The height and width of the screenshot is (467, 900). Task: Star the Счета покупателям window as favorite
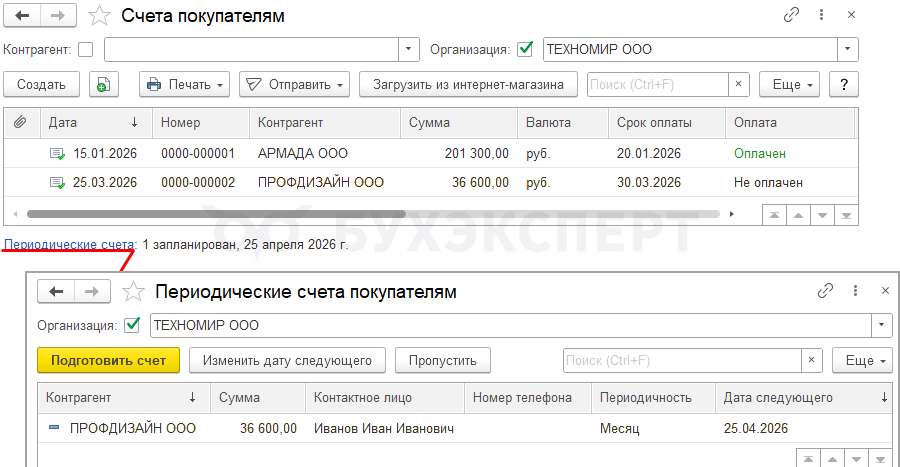pyautogui.click(x=100, y=16)
